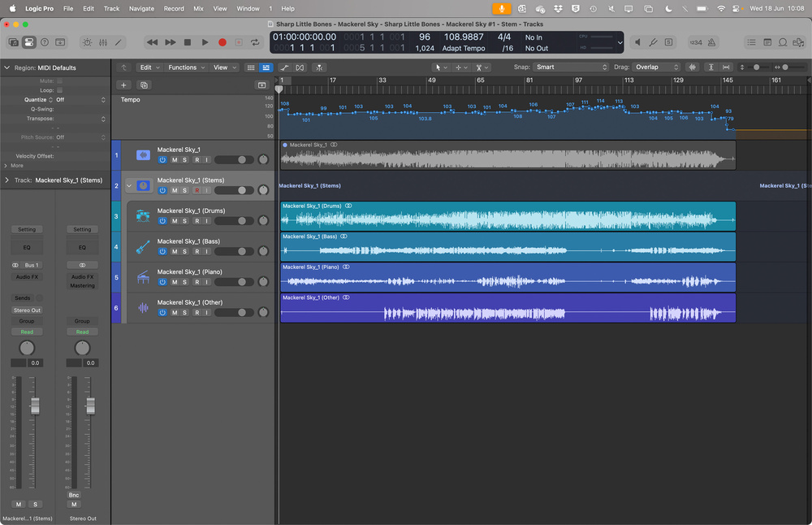Open the Loop Browser icon
812x525 pixels.
click(x=783, y=42)
